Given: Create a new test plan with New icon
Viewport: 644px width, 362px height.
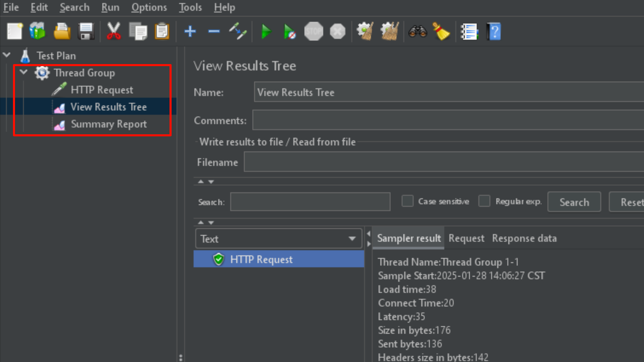Looking at the screenshot, I should [x=15, y=31].
